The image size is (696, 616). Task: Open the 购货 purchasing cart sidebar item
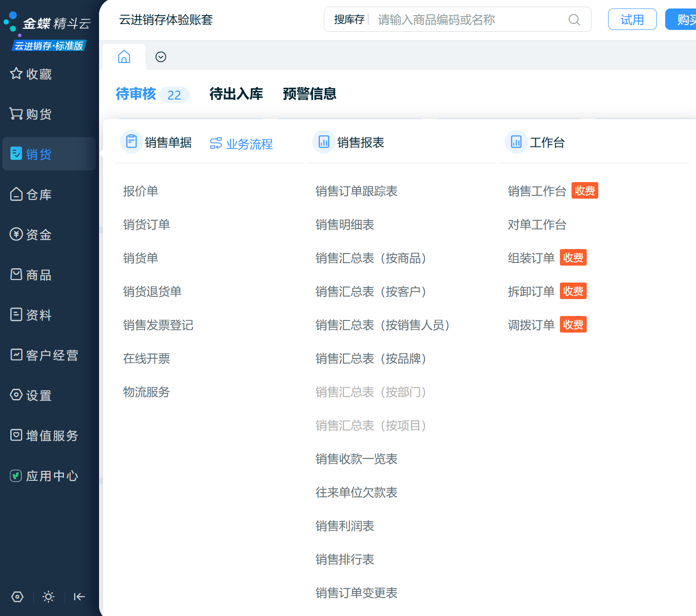point(30,114)
